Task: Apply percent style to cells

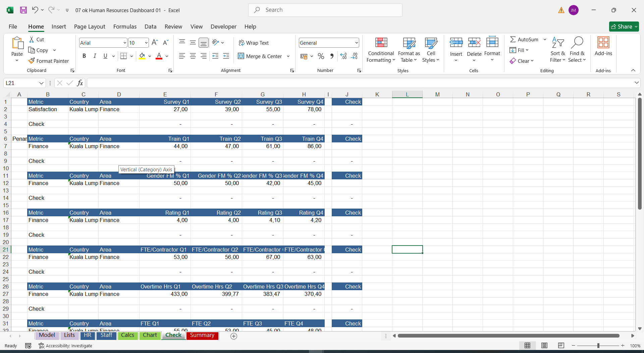Action: pyautogui.click(x=321, y=56)
